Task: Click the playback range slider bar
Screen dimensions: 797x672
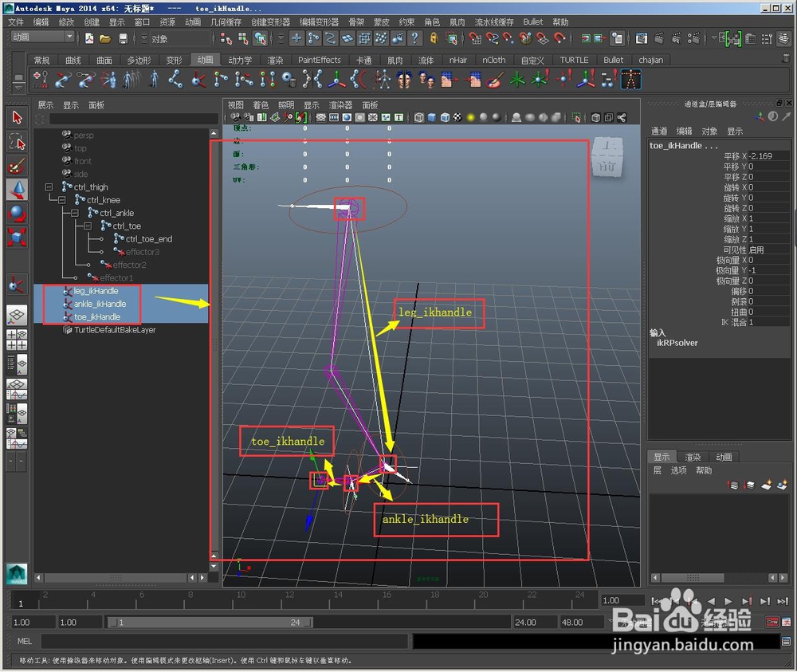Action: [x=210, y=623]
